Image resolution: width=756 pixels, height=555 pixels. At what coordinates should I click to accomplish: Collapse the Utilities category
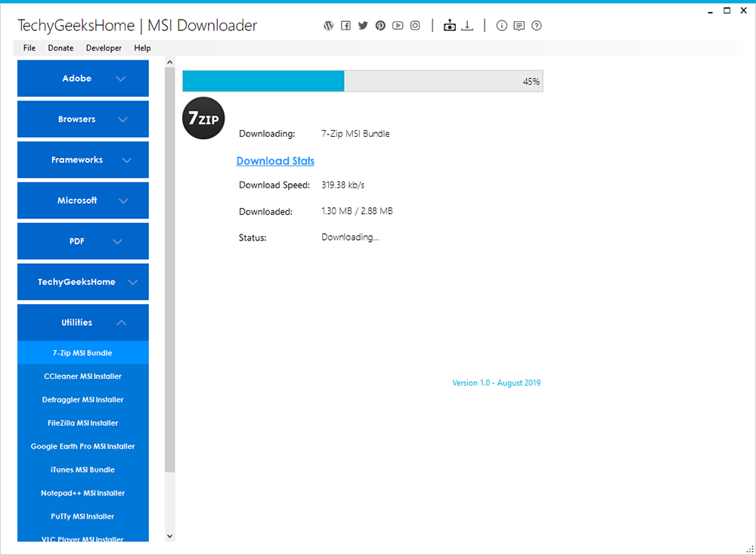click(x=83, y=323)
